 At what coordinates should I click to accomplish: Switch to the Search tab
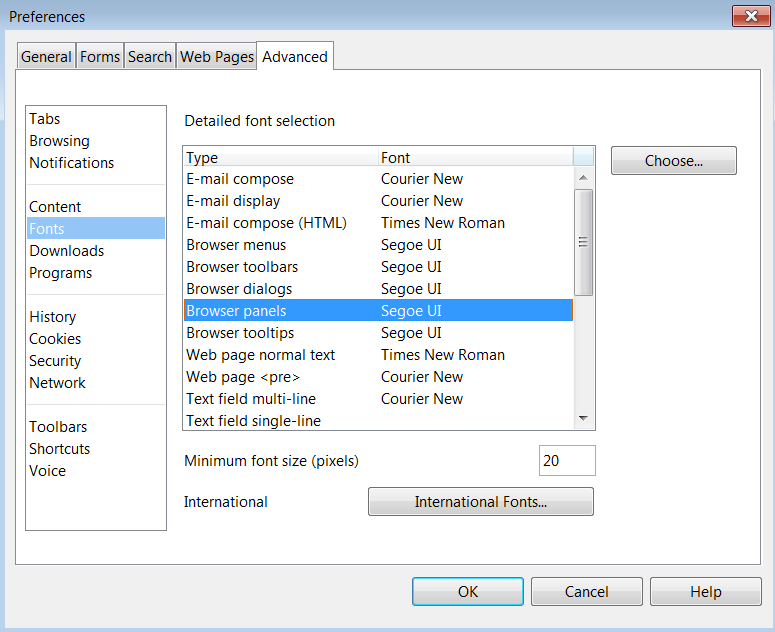150,57
